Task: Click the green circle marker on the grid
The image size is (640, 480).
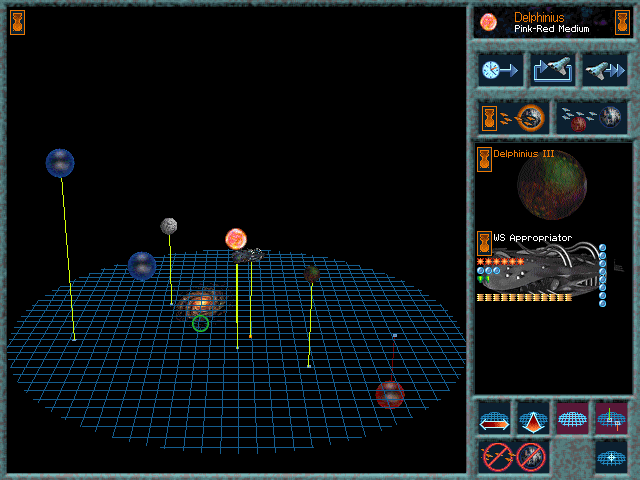Action: pyautogui.click(x=200, y=323)
